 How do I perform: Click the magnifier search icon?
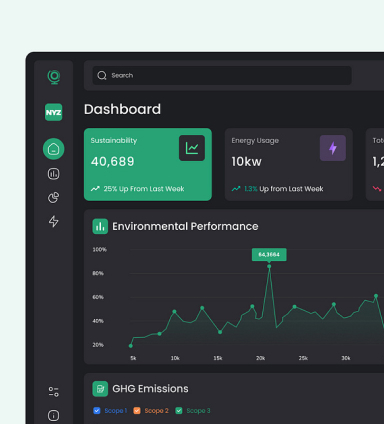coord(102,75)
